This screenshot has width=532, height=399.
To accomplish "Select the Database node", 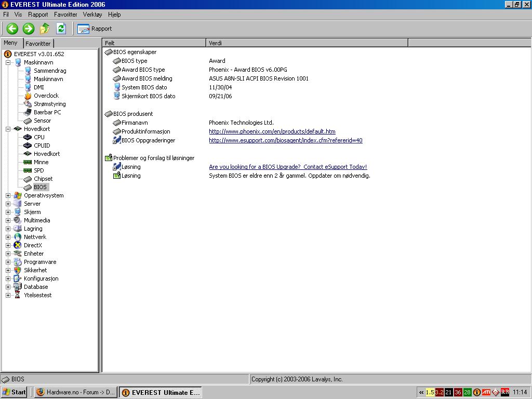I will pyautogui.click(x=36, y=287).
